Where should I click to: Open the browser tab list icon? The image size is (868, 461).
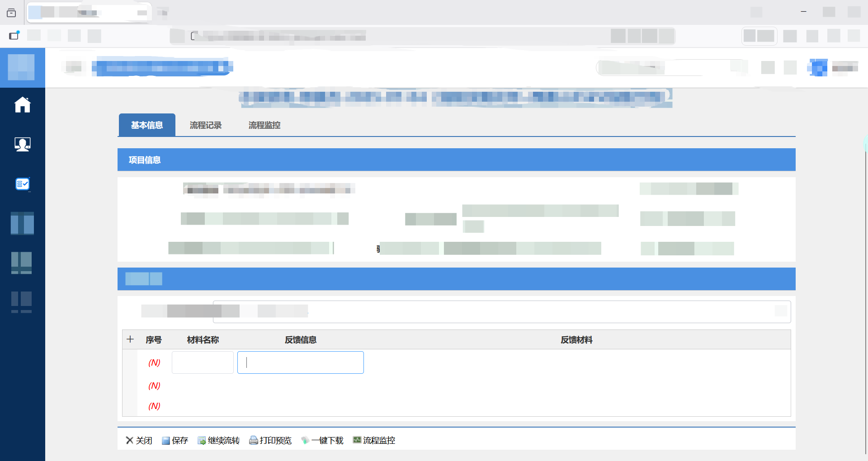[11, 13]
